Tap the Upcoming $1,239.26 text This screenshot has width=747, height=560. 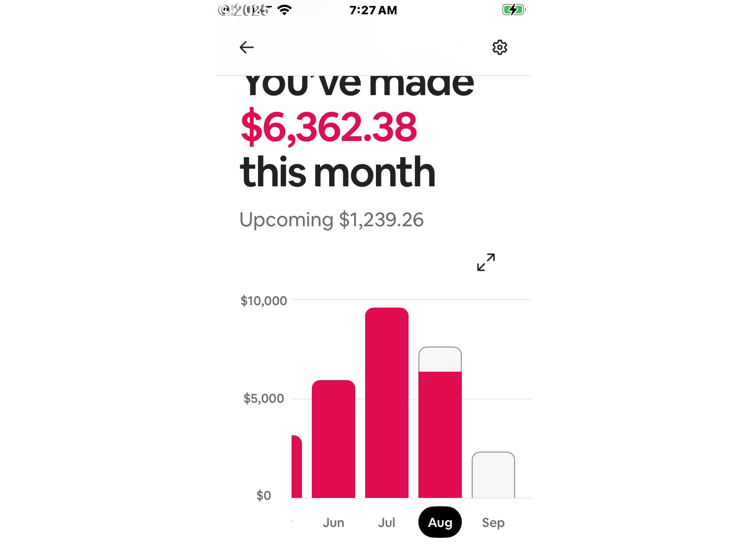332,220
